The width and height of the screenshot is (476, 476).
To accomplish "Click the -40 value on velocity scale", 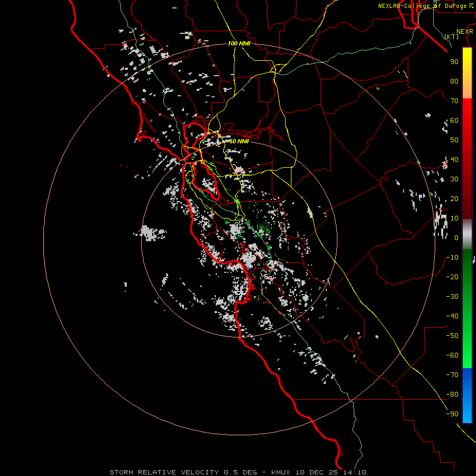I will pos(452,316).
